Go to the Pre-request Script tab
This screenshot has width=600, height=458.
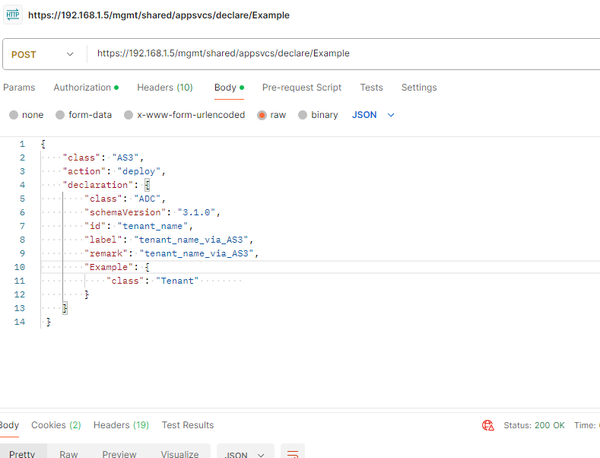[x=301, y=88]
